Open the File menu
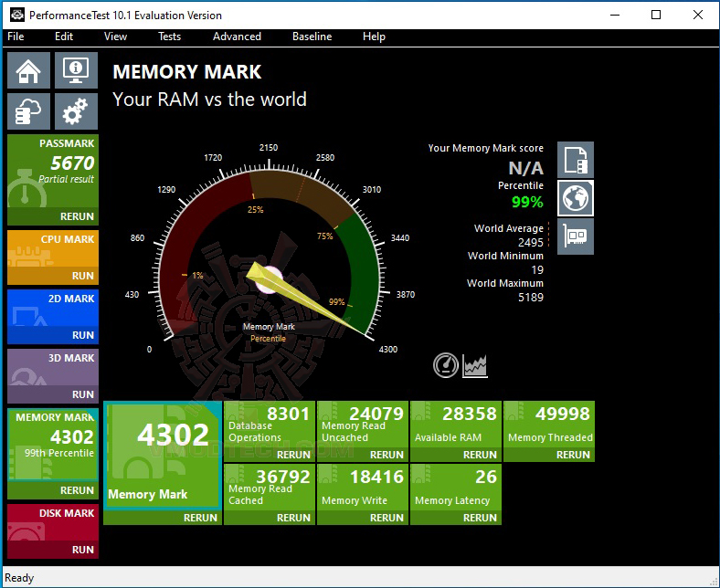The width and height of the screenshot is (720, 588). (x=16, y=37)
